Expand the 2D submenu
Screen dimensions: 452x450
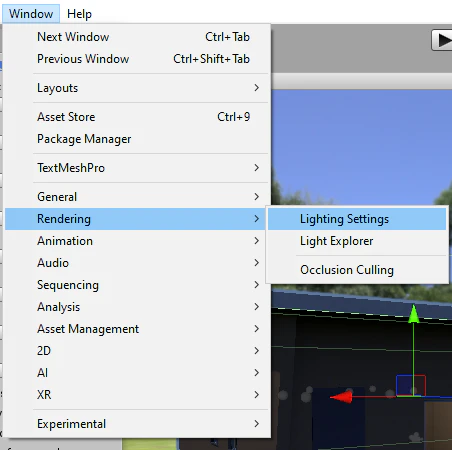point(137,351)
